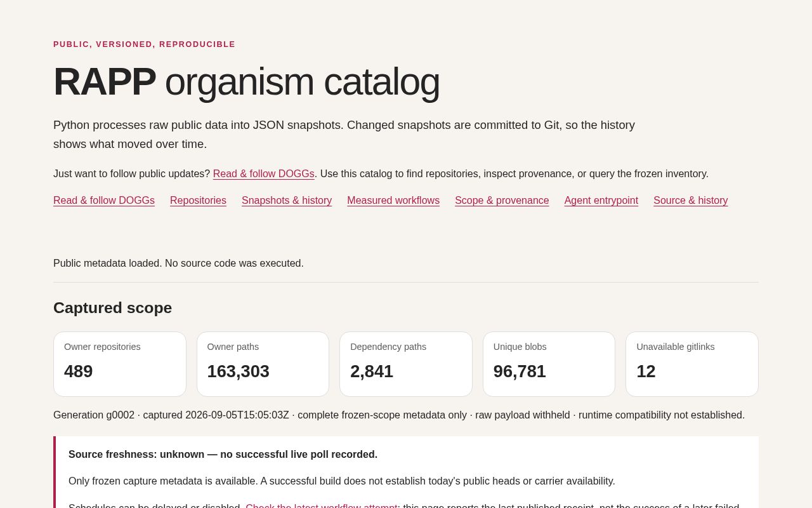Screen dimensions: 812x508
Task: Open the Snapshots & history link
Action: (287, 201)
